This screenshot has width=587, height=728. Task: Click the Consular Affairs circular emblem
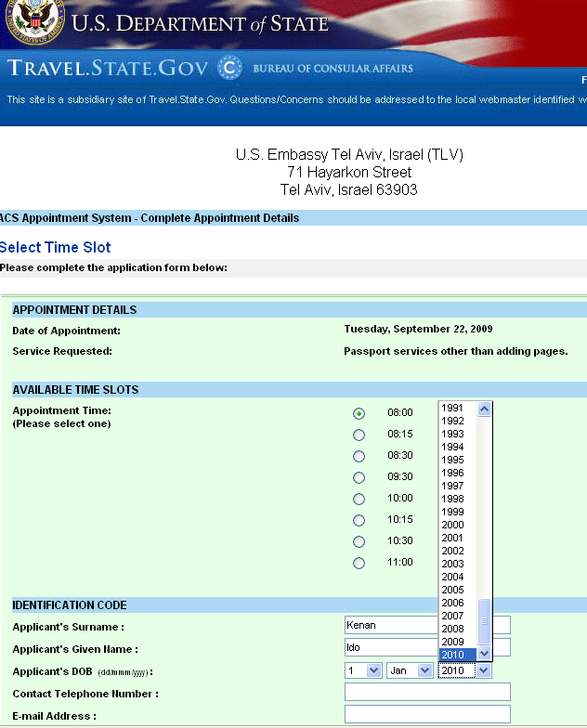pyautogui.click(x=228, y=68)
